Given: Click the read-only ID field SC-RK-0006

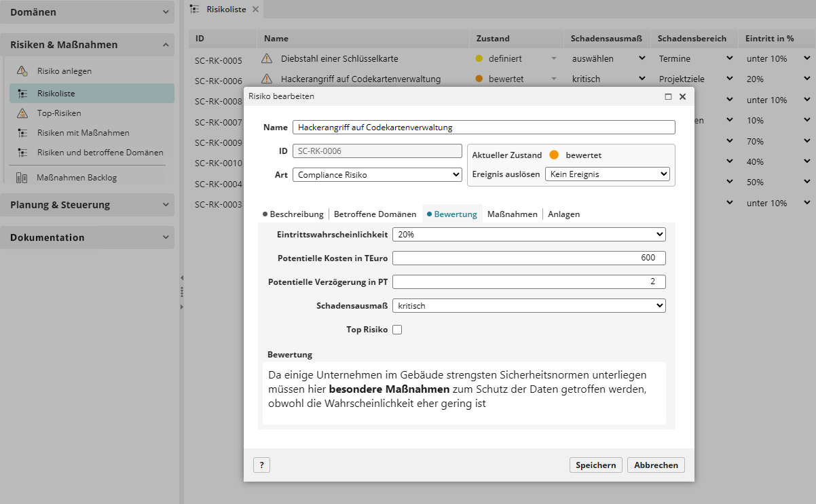Looking at the screenshot, I should pos(377,151).
